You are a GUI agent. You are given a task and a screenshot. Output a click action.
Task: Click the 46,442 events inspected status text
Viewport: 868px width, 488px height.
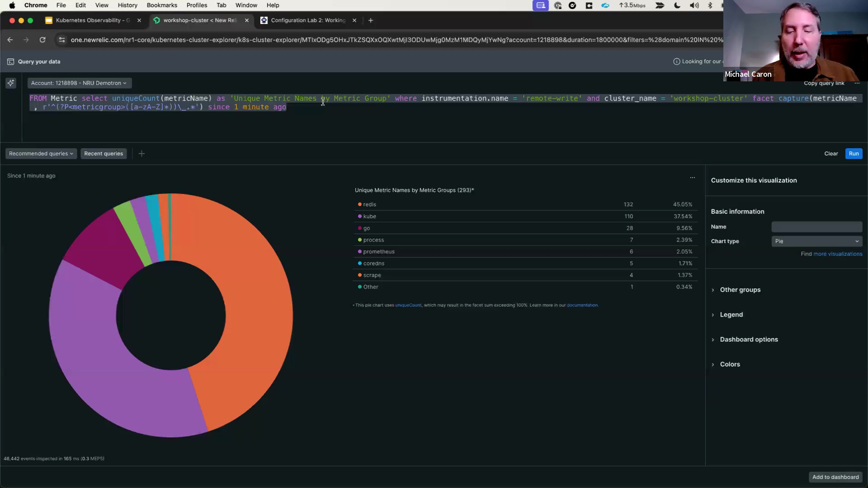point(54,459)
